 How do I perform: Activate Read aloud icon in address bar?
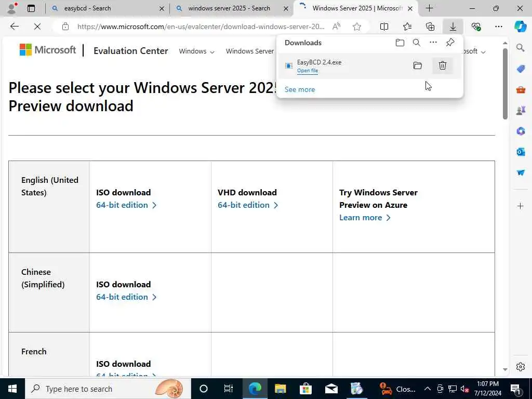[x=336, y=26]
